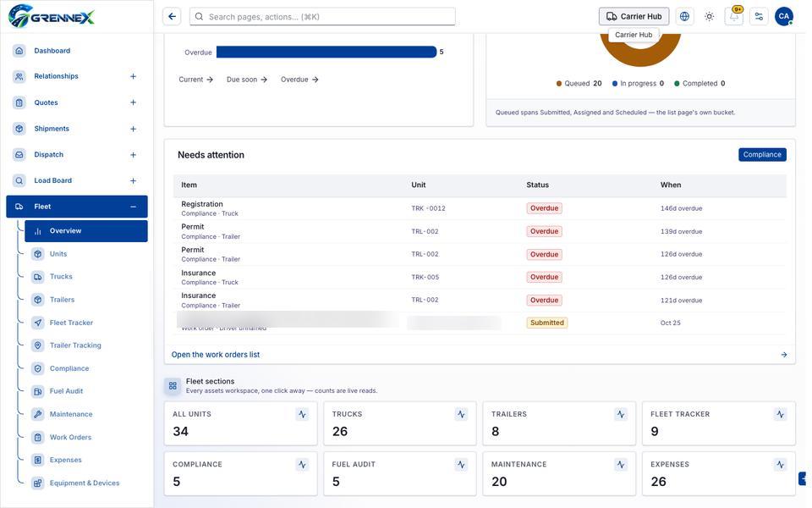
Task: Click the Maintenance wrench icon
Action: pos(38,414)
